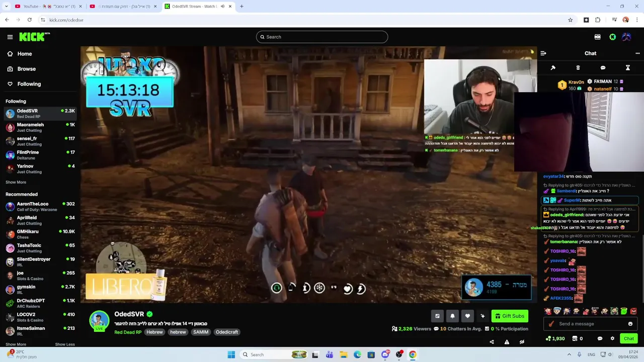Click the SAMIM tag

pyautogui.click(x=201, y=332)
